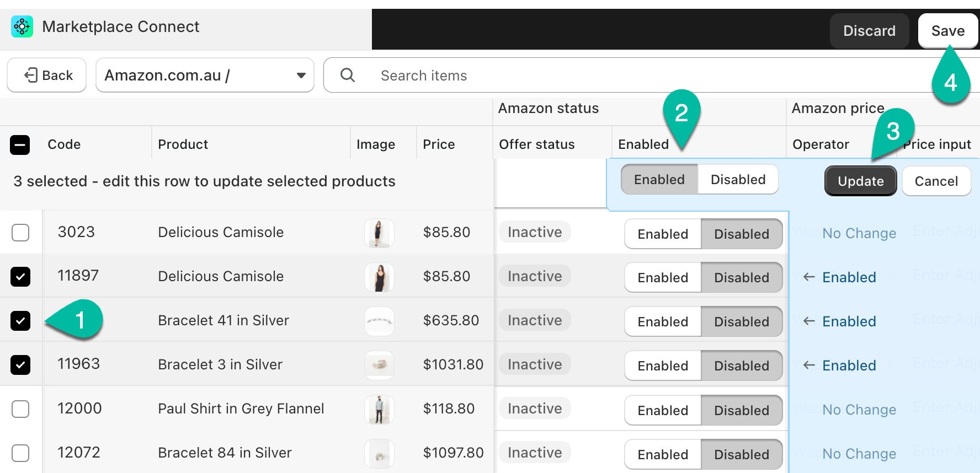980x473 pixels.
Task: Check the box for product 12000
Action: [20, 409]
